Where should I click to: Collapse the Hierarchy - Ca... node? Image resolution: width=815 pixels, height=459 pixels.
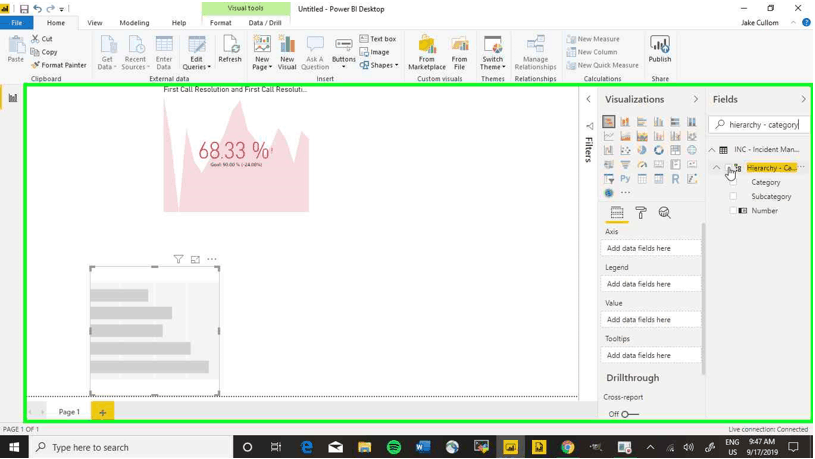[717, 168]
